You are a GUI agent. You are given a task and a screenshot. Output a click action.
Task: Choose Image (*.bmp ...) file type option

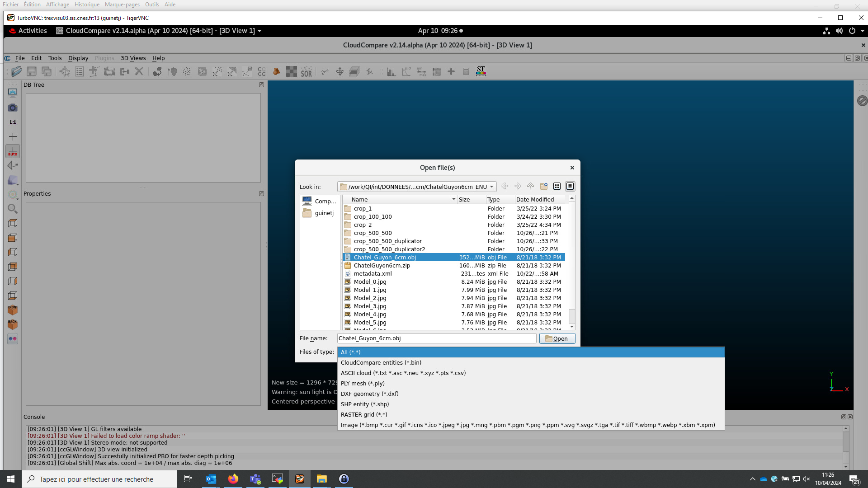[x=531, y=425]
